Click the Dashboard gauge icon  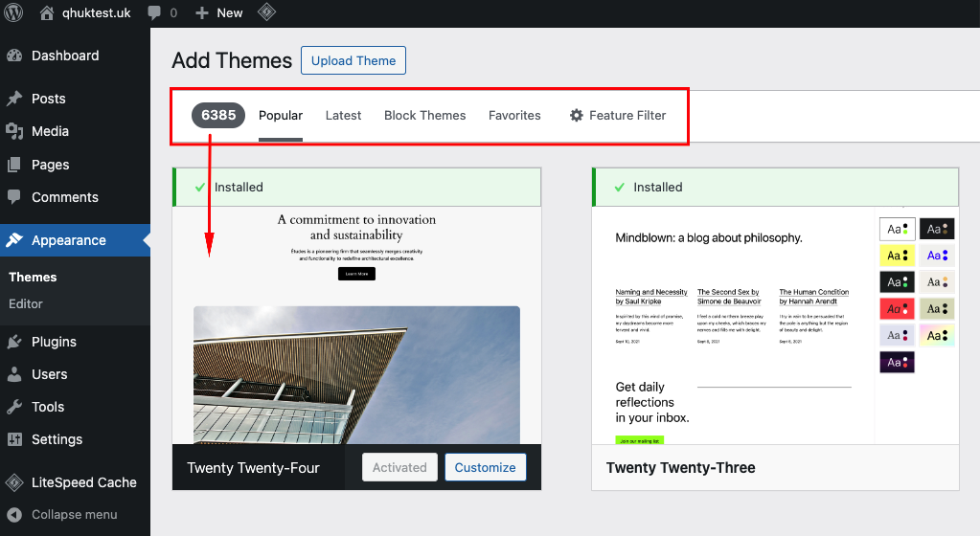14,56
